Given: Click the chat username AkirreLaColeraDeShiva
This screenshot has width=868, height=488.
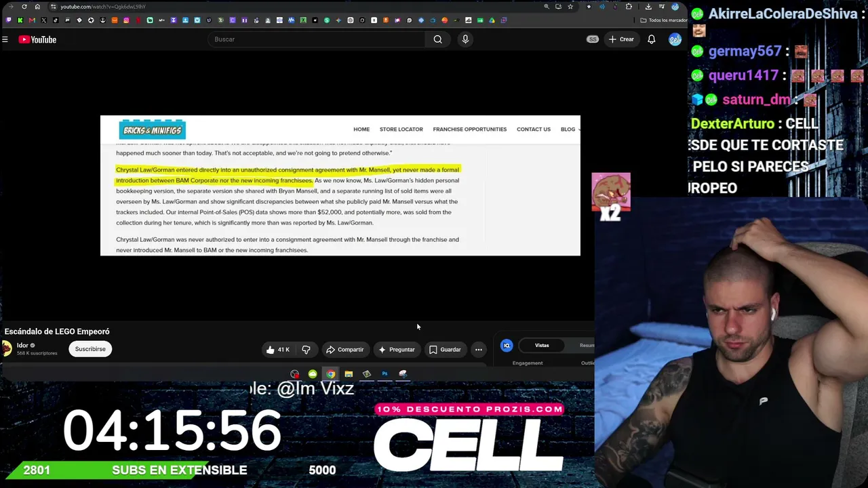Looking at the screenshot, I should click(782, 14).
